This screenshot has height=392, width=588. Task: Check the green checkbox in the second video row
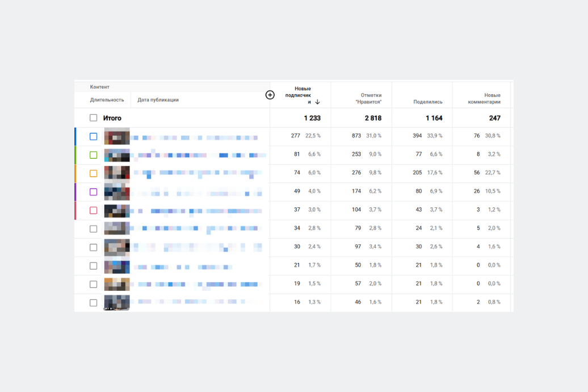click(x=94, y=155)
